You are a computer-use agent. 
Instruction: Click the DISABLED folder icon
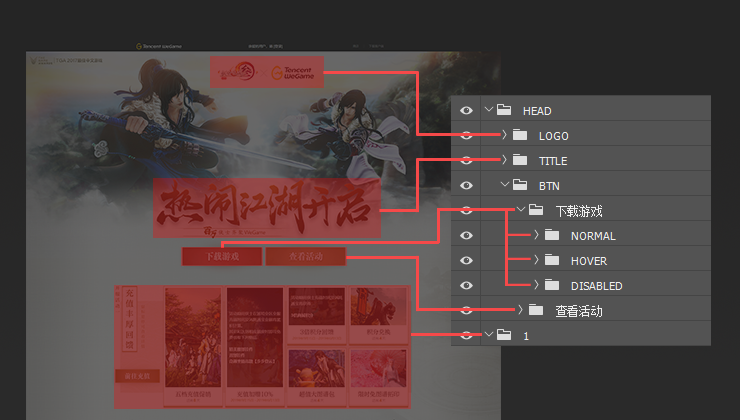552,285
